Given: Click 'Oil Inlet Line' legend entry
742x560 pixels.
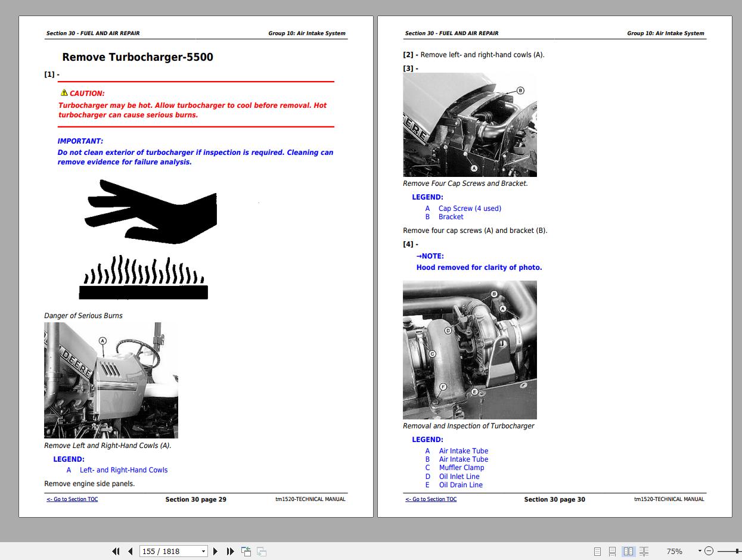Looking at the screenshot, I should (x=460, y=477).
